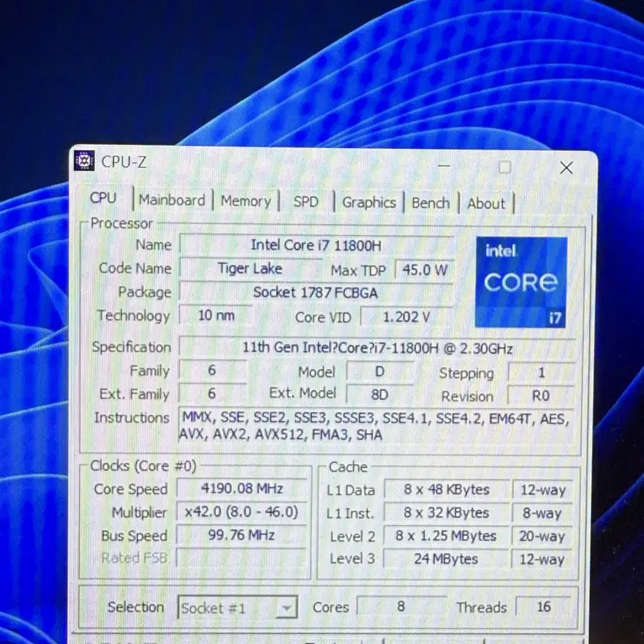This screenshot has width=644, height=644.
Task: Click the Revision value R0
Action: (x=541, y=396)
